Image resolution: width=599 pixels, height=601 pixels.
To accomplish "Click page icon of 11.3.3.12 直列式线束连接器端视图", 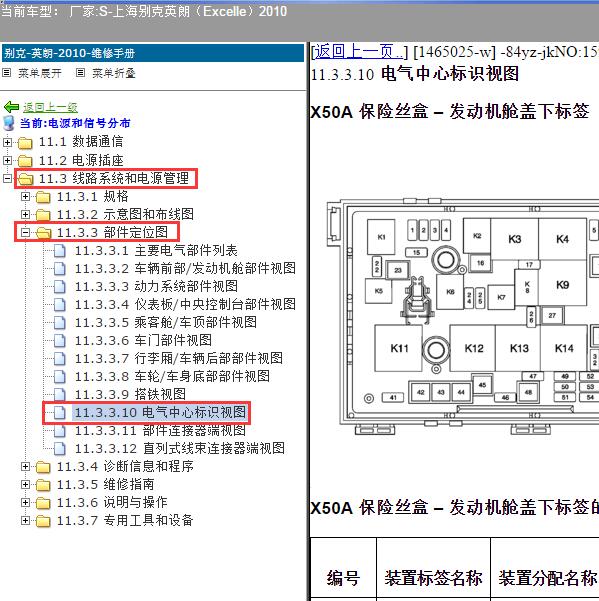I will click(59, 448).
